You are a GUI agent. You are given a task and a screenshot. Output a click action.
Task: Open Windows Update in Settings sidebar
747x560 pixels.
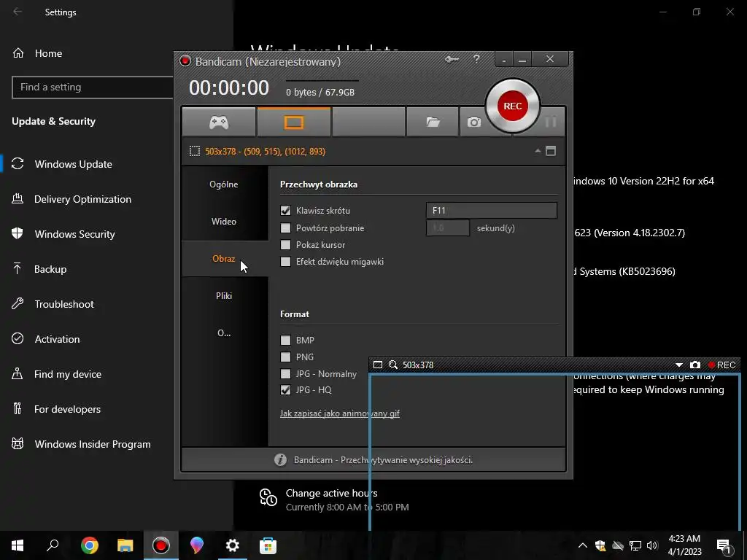[x=74, y=164]
